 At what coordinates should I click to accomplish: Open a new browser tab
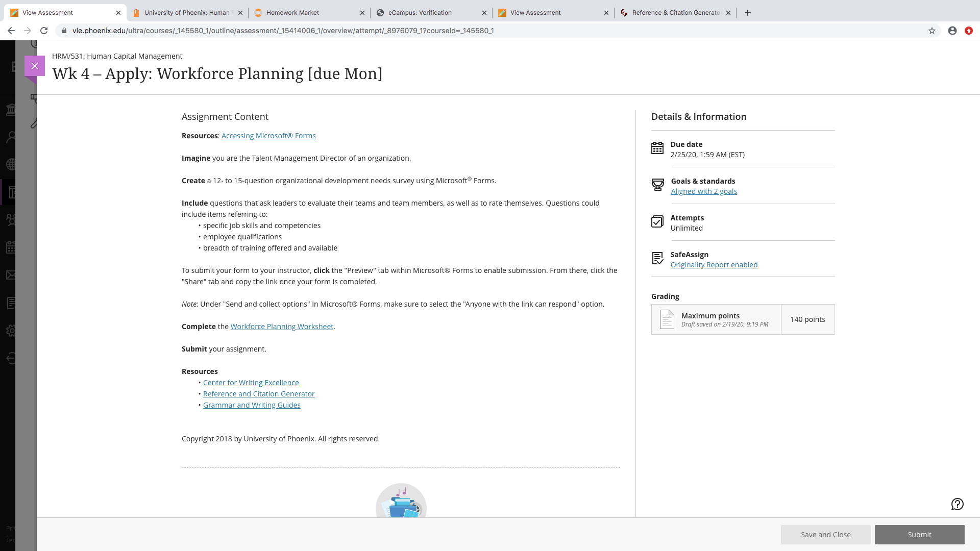coord(748,13)
